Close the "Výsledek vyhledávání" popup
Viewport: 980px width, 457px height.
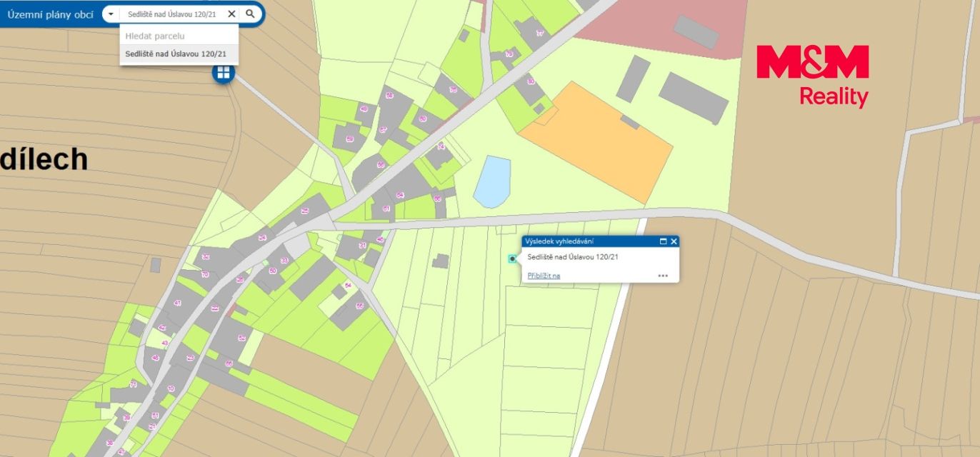tap(674, 241)
